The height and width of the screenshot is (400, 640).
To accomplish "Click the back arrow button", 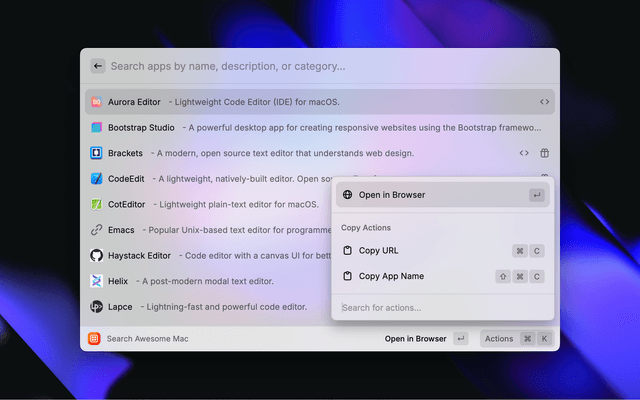I will [x=97, y=66].
